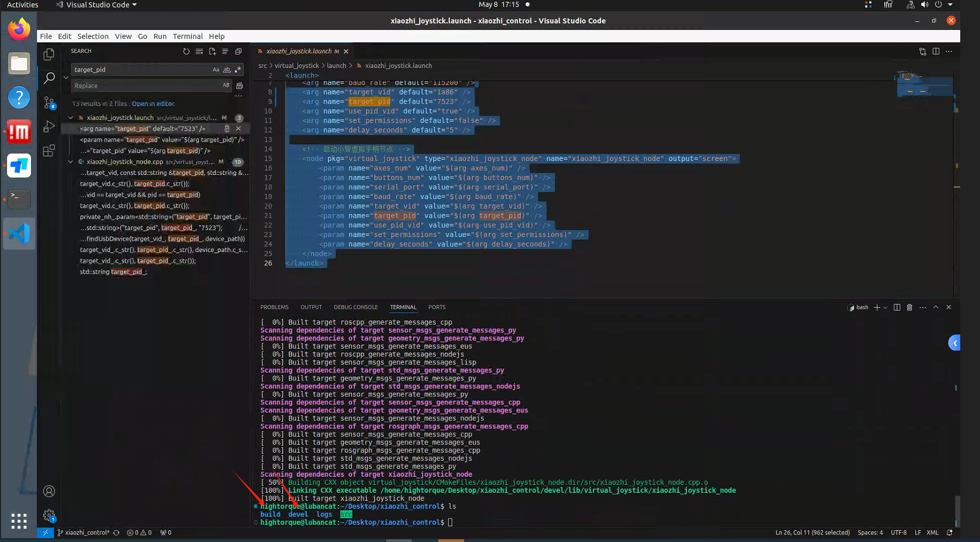This screenshot has width=980, height=542.
Task: Open Source Control view with badge
Action: click(49, 103)
